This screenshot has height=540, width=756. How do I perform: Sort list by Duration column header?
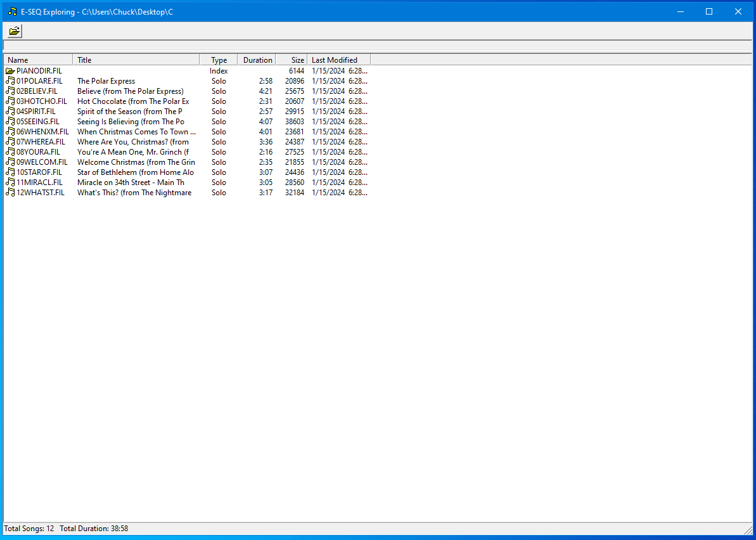(x=257, y=60)
